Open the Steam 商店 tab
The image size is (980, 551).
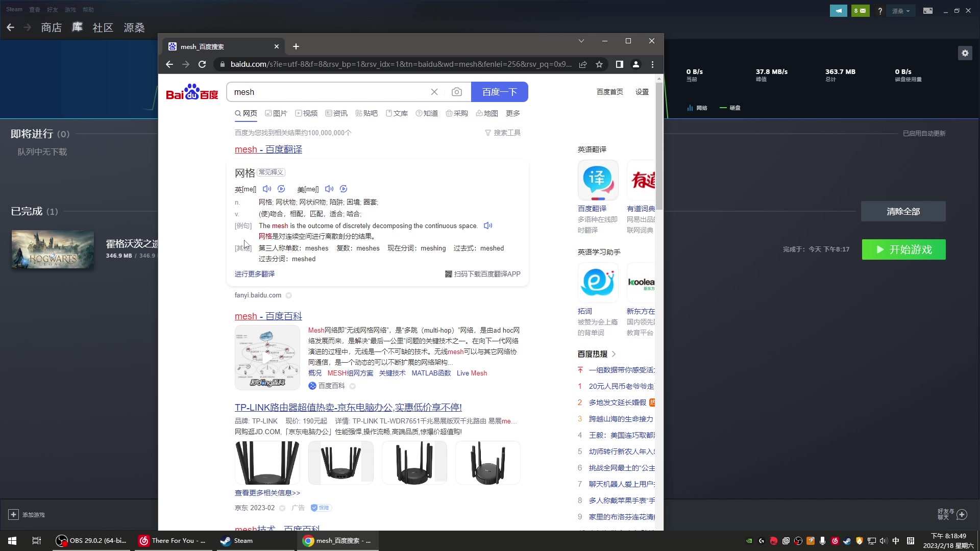[x=52, y=28]
